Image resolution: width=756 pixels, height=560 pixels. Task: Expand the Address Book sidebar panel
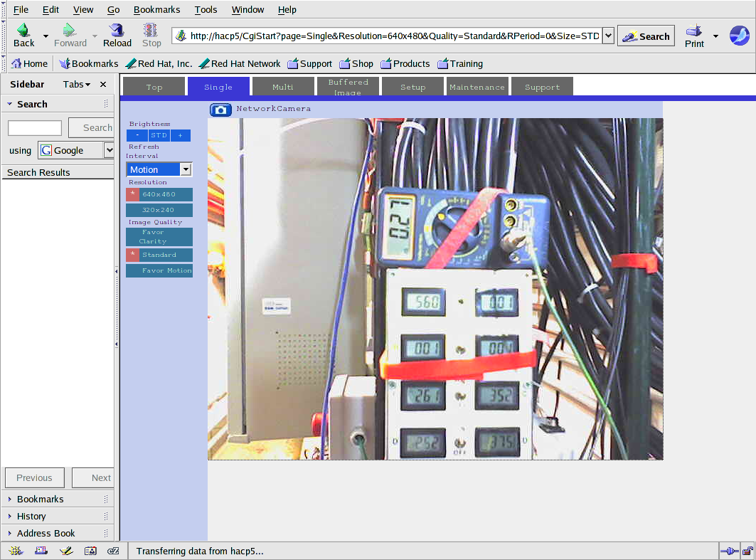(10, 534)
